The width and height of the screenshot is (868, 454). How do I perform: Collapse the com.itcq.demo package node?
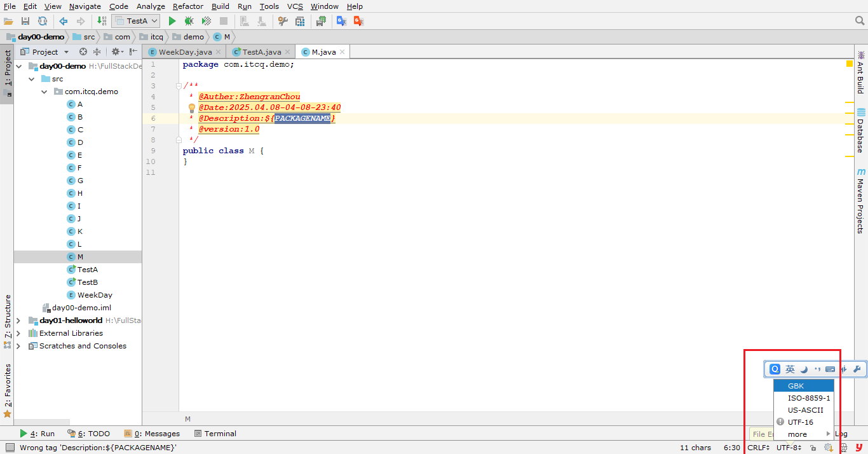pos(44,92)
